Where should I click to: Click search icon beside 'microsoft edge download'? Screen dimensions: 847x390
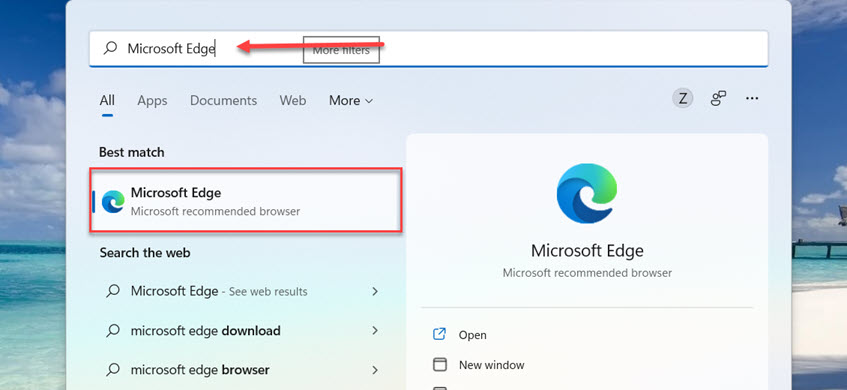(x=113, y=331)
